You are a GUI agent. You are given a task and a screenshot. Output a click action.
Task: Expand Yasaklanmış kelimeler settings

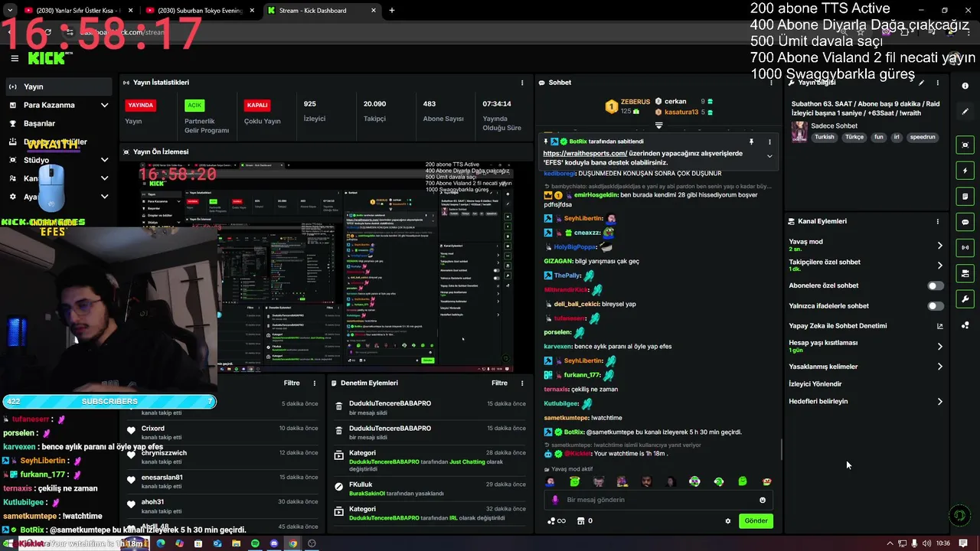pos(939,367)
